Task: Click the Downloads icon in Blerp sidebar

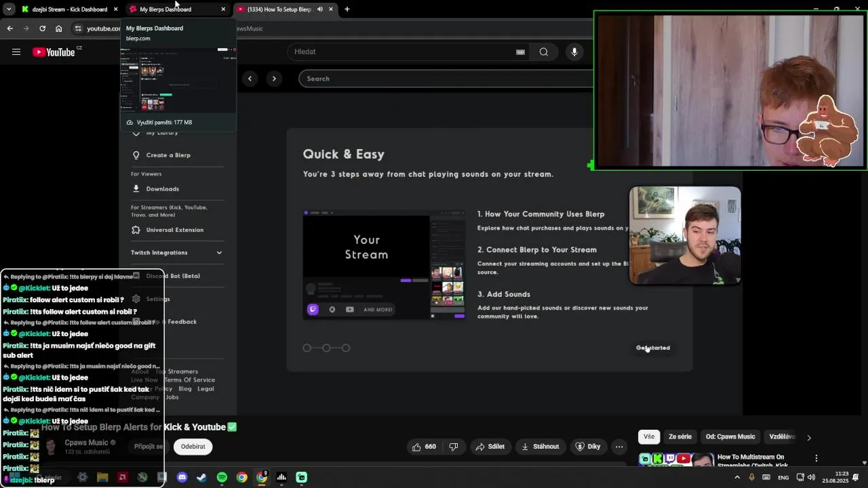Action: pyautogui.click(x=136, y=188)
